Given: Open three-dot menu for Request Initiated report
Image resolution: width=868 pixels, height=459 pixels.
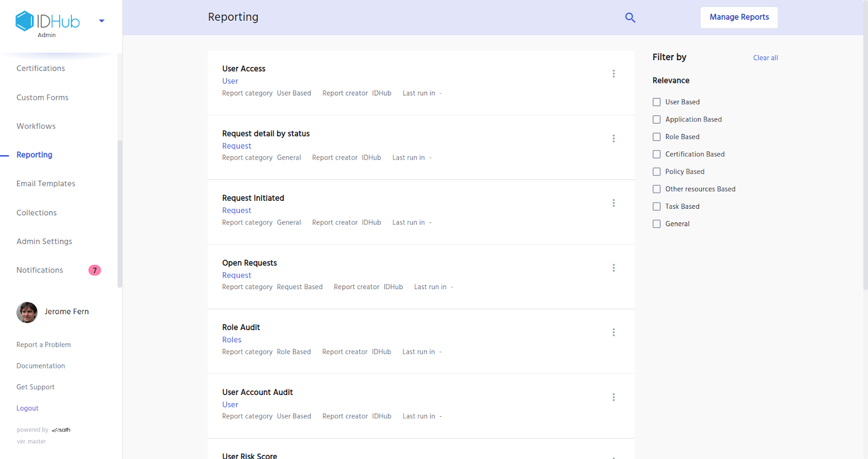Looking at the screenshot, I should click(614, 203).
